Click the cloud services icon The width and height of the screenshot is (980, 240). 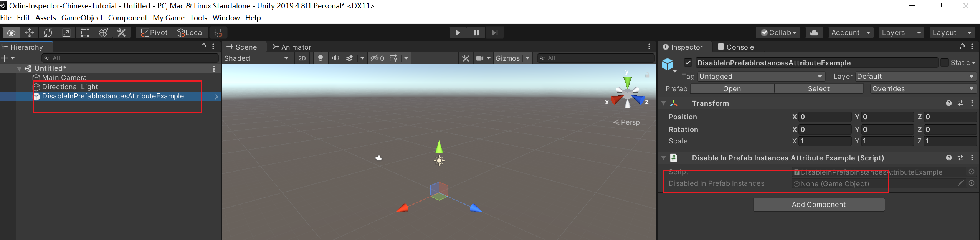(x=814, y=33)
